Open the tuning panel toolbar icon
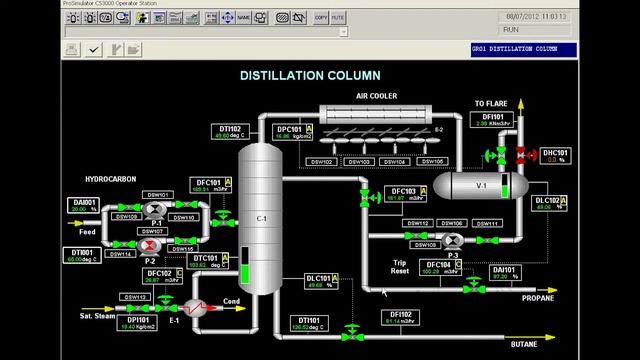Image resolution: width=640 pixels, height=360 pixels. [x=211, y=18]
